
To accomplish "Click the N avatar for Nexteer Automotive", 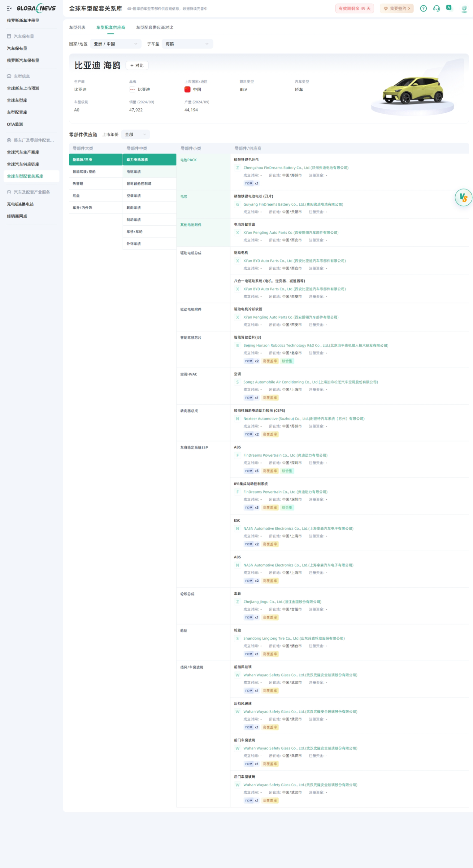I will (237, 419).
